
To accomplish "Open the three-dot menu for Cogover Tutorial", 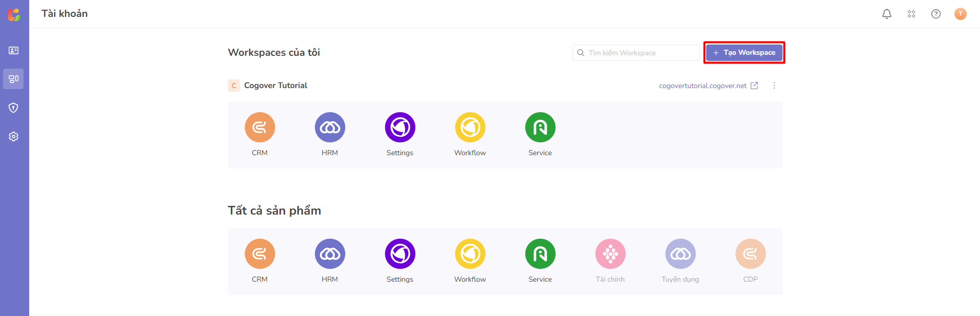I will click(x=774, y=86).
